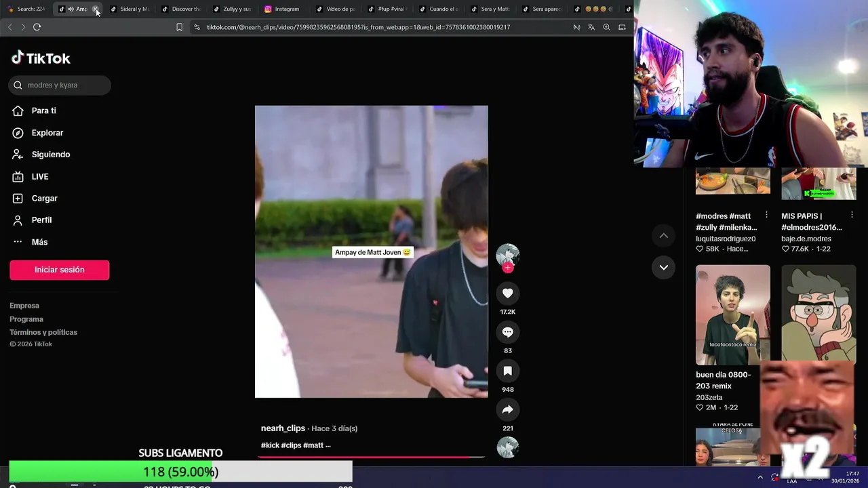
Task: Open the Gravity Falls cartoon thumbnail
Action: (818, 314)
